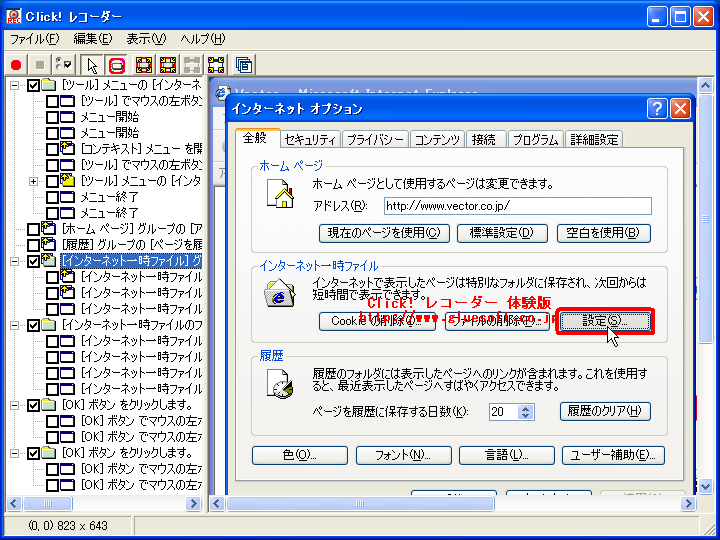The width and height of the screenshot is (720, 540).
Task: Click preview pane scroll down arrow
Action: (705, 485)
